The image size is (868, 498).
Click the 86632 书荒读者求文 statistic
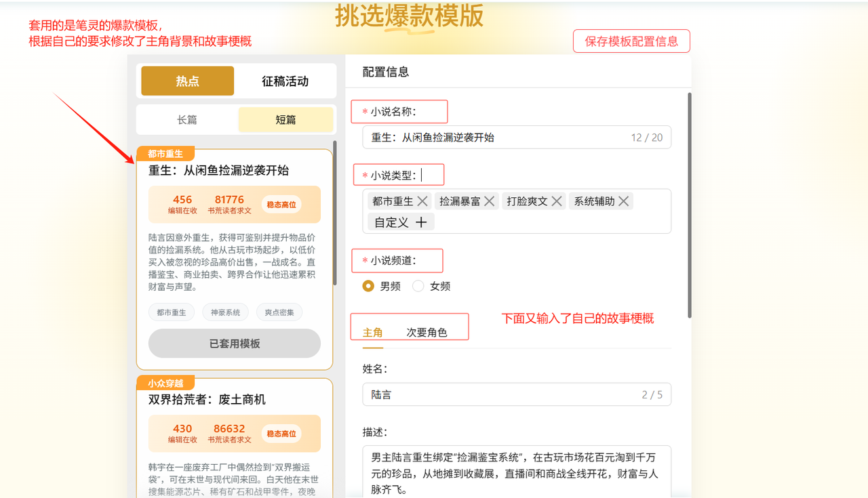pyautogui.click(x=229, y=434)
